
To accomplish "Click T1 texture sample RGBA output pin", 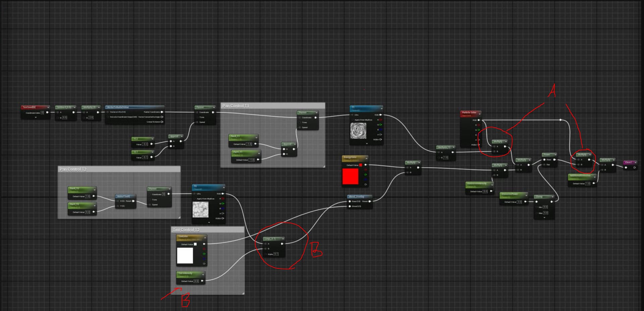I will [380, 139].
